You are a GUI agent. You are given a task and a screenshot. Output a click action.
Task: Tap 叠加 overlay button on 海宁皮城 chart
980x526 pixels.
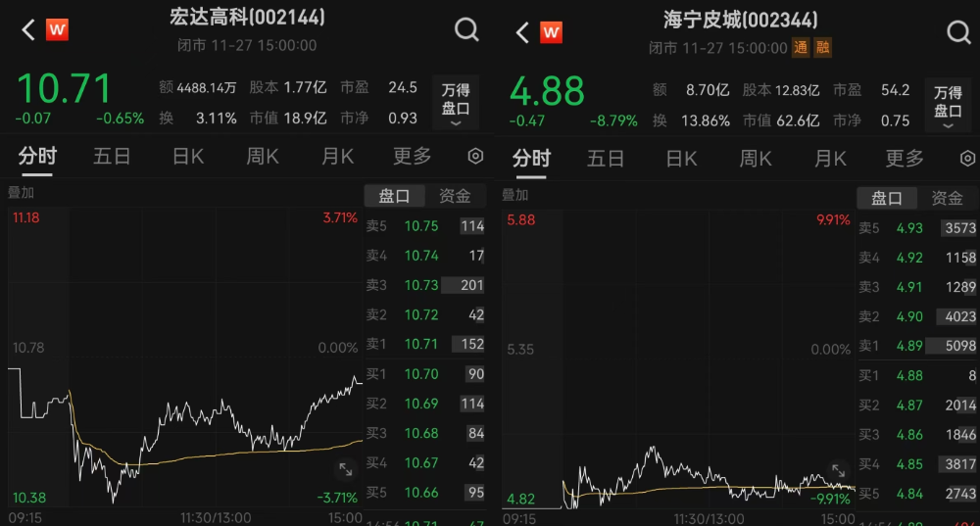click(x=515, y=195)
